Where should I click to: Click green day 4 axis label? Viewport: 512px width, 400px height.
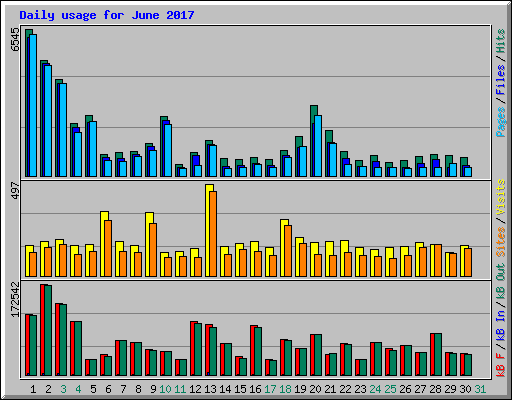(78, 389)
